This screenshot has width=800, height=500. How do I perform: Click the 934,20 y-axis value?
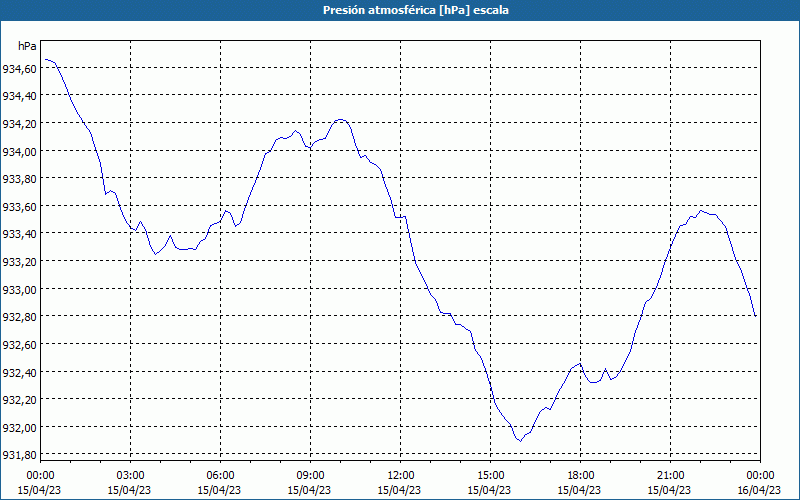click(x=19, y=123)
